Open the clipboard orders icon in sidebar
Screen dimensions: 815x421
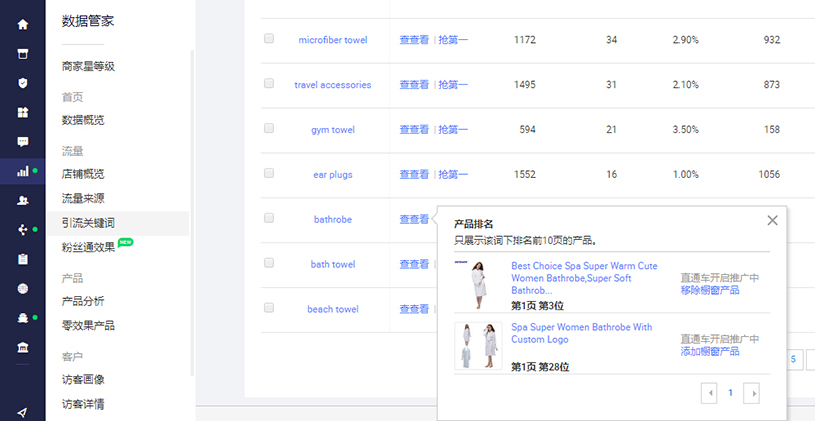[x=23, y=259]
